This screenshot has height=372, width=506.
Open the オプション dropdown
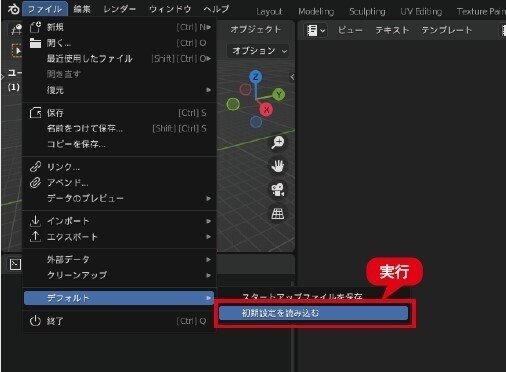click(258, 51)
